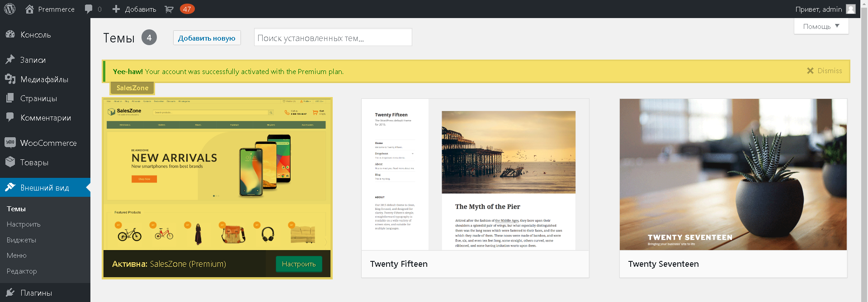This screenshot has height=302, width=868.
Task: Click the orange 47 notification badge
Action: 187,9
